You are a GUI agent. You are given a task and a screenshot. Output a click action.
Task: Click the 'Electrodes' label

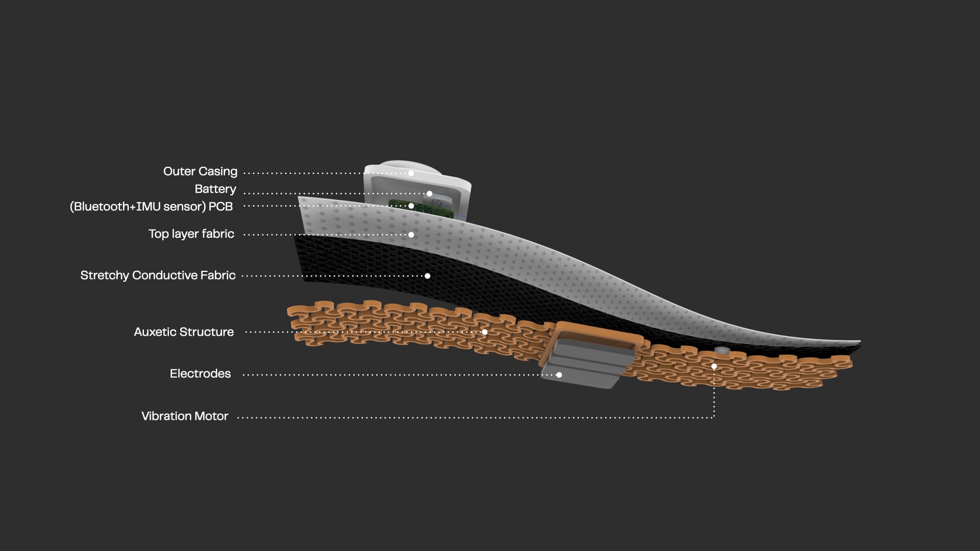click(x=200, y=374)
